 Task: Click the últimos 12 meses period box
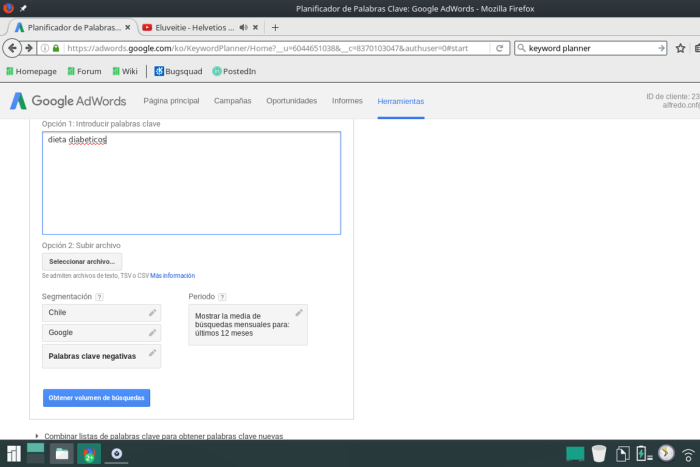248,325
